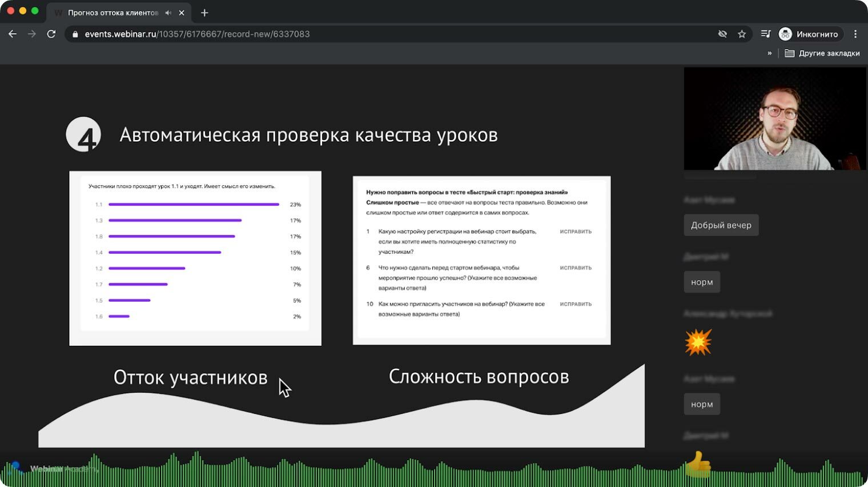This screenshot has width=868, height=487.
Task: Expand hidden bookmarks with double chevron
Action: coord(769,53)
